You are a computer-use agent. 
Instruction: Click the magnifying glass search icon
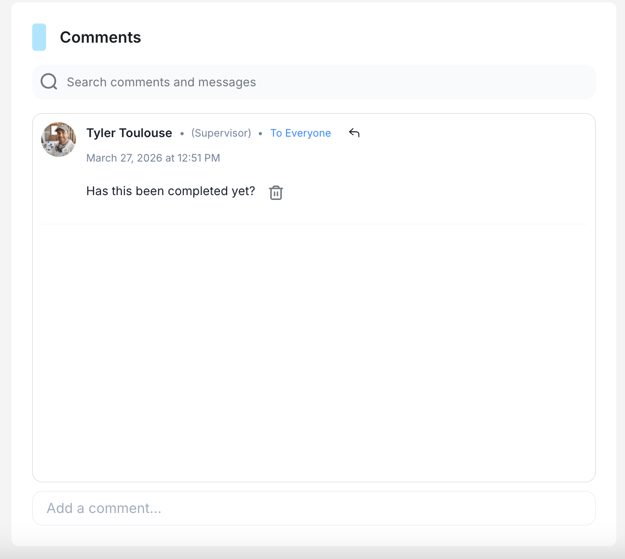pos(49,82)
